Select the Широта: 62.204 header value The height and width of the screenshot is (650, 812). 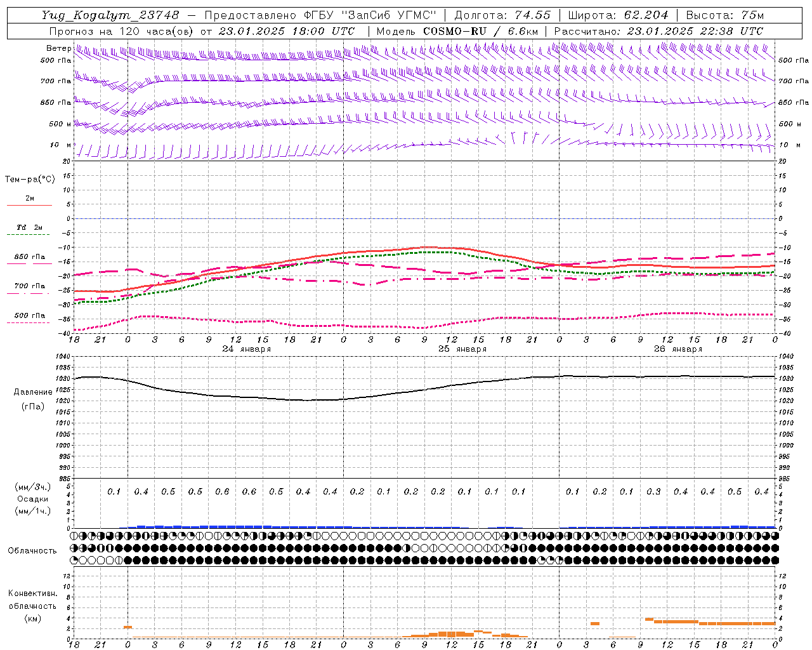click(x=618, y=15)
